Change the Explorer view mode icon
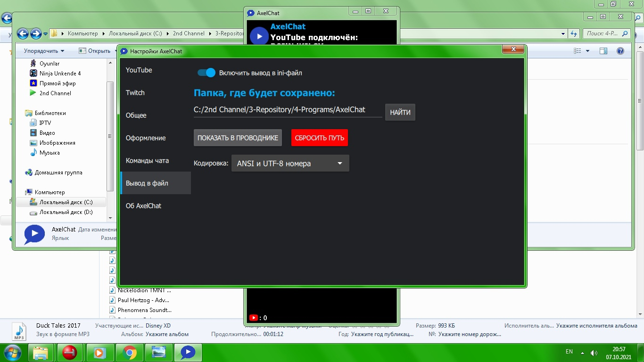Viewport: 644px width, 362px height. (x=578, y=51)
